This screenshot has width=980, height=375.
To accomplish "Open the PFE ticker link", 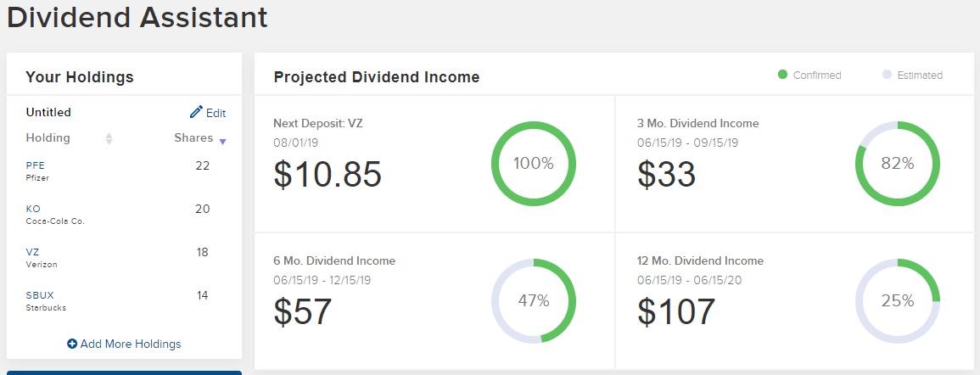I will click(34, 165).
